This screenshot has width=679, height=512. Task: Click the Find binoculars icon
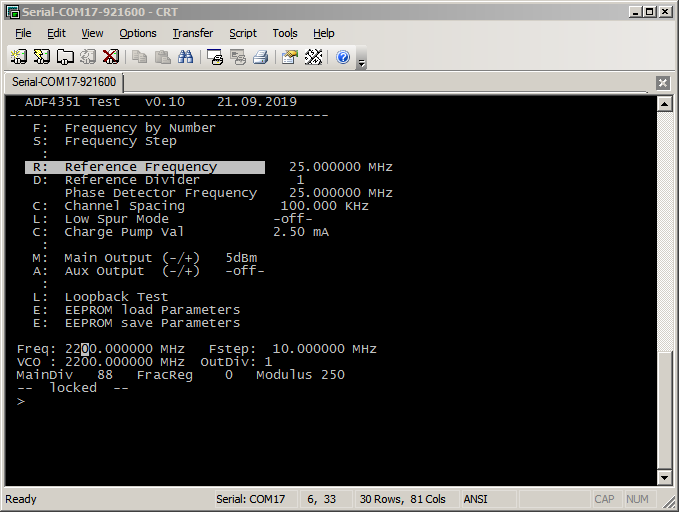point(185,57)
